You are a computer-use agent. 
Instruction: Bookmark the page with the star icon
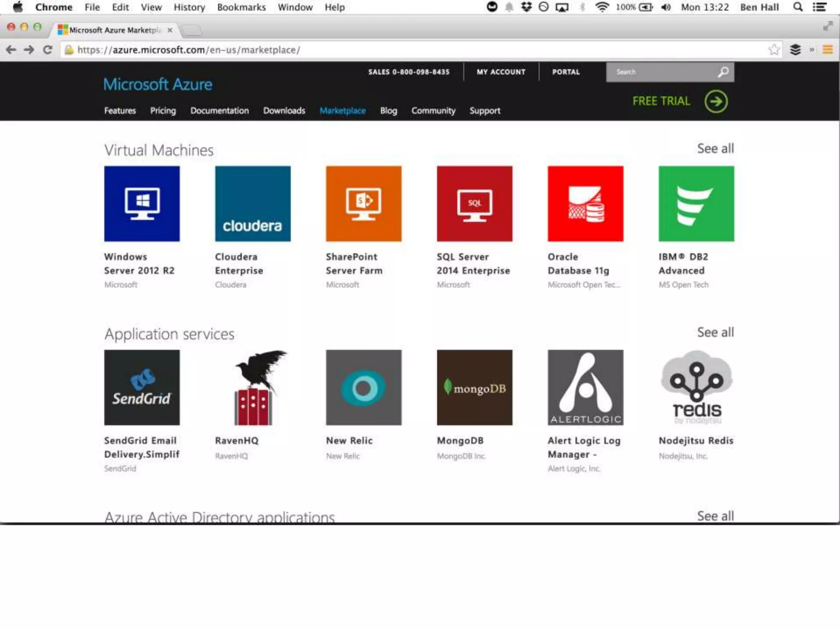tap(774, 50)
